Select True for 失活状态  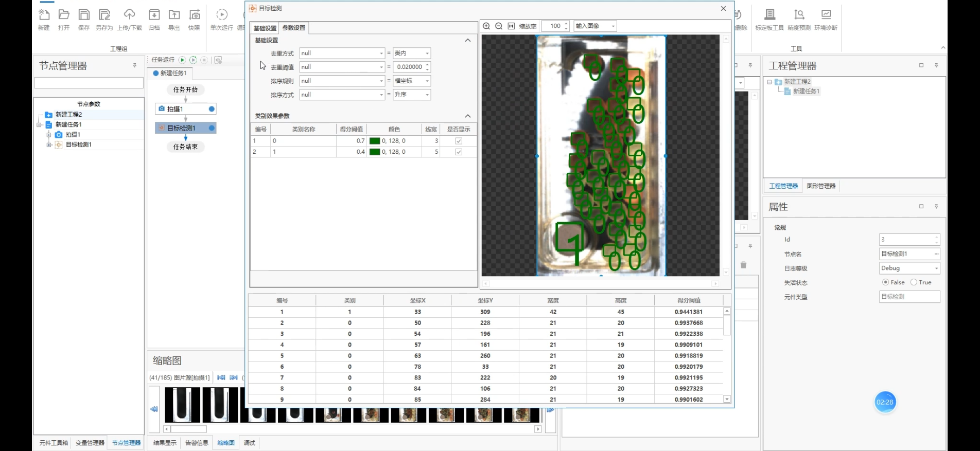[x=914, y=282]
